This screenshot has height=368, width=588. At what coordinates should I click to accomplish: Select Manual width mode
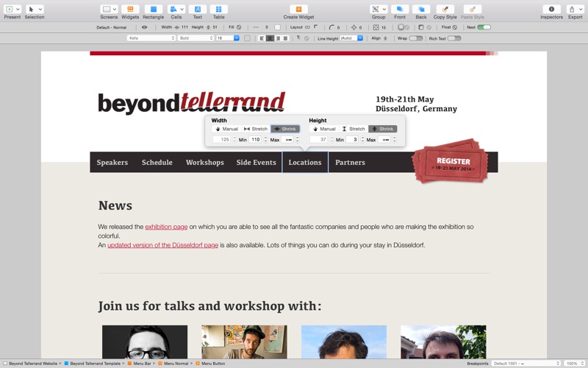pos(227,129)
